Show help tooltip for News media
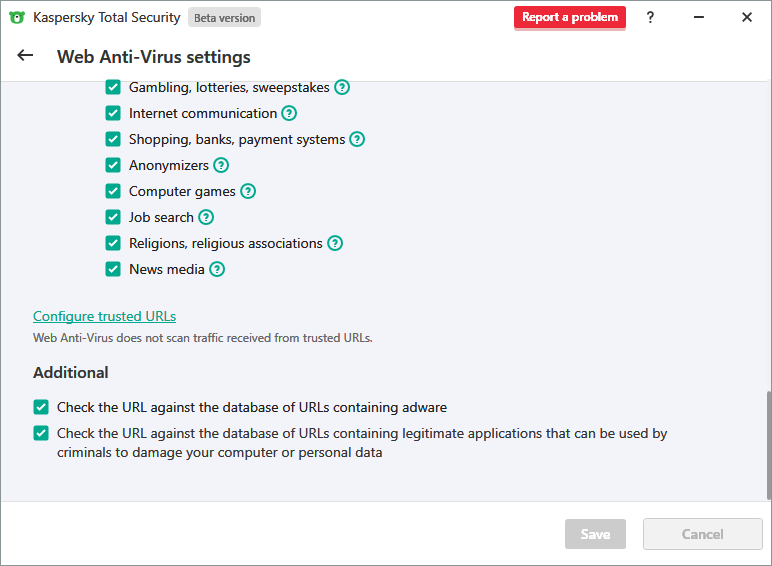Image resolution: width=772 pixels, height=566 pixels. [217, 269]
